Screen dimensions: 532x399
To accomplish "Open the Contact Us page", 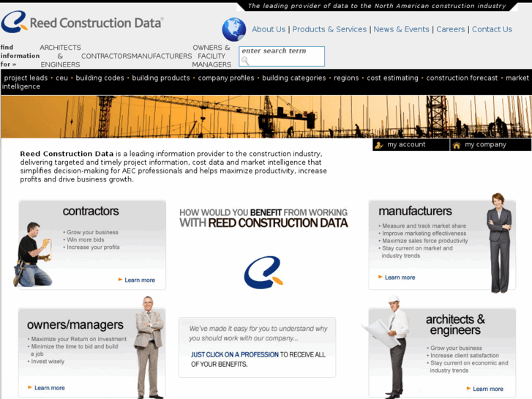I will coord(492,29).
